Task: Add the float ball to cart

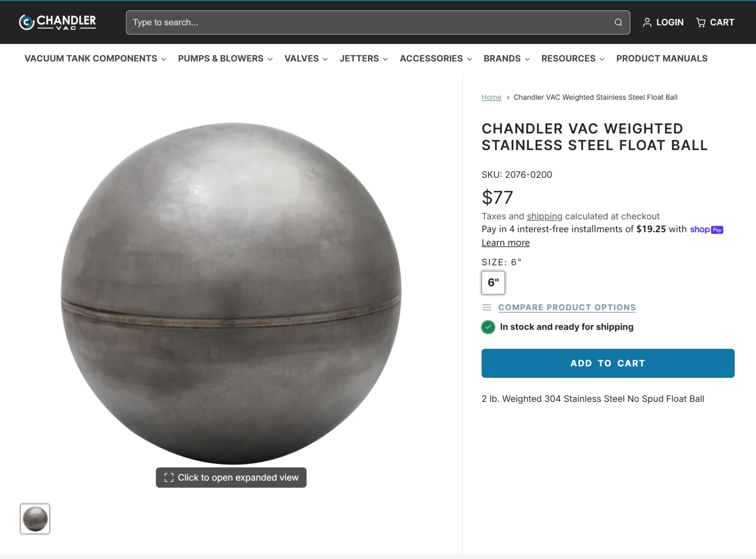Action: [x=608, y=363]
